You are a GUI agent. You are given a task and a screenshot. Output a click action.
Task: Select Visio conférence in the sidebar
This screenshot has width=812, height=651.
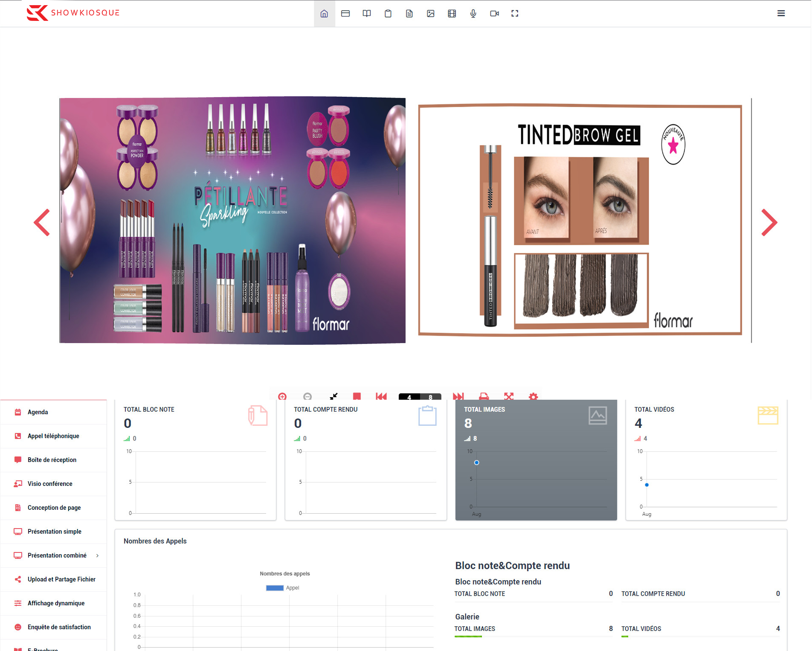pyautogui.click(x=50, y=484)
